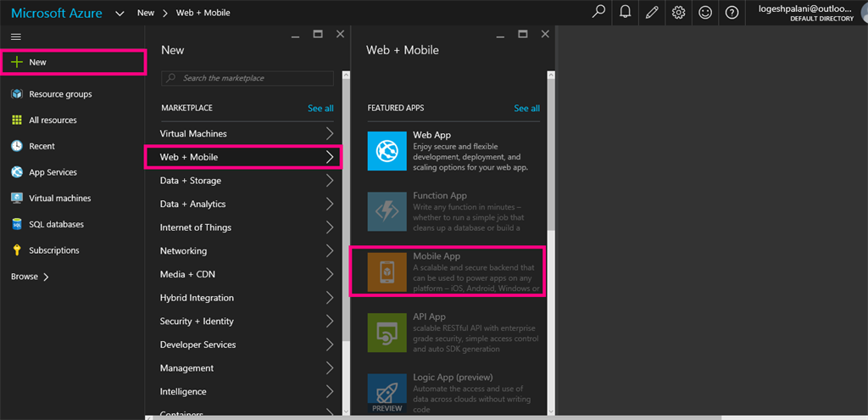The image size is (868, 420).
Task: Open account menu logeshpalani@outloo...
Action: (x=806, y=12)
